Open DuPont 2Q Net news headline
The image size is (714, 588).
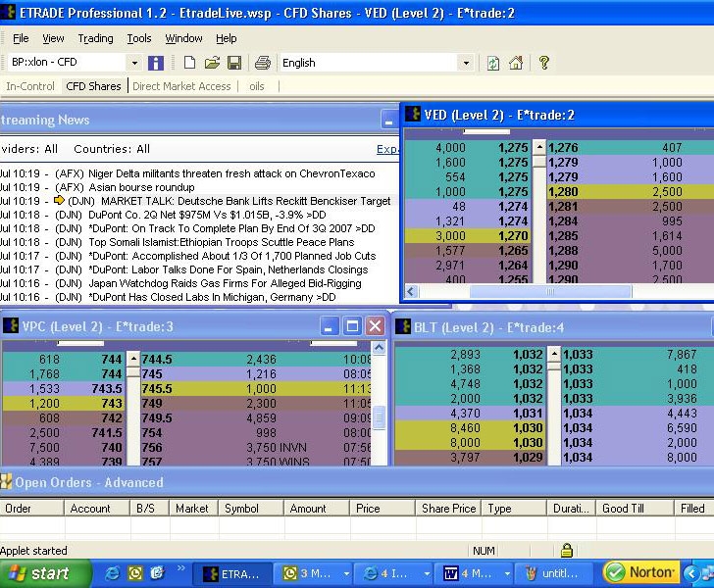click(x=207, y=215)
